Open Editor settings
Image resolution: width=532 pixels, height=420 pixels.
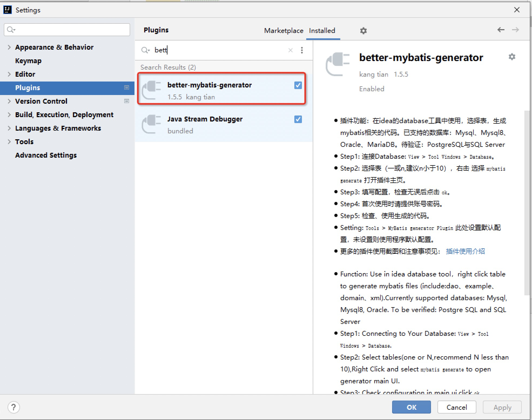point(25,74)
